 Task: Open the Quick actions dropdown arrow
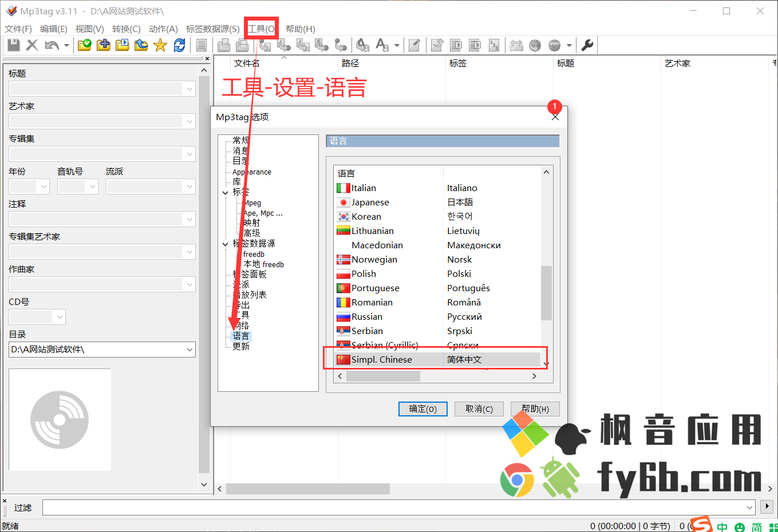tap(397, 45)
